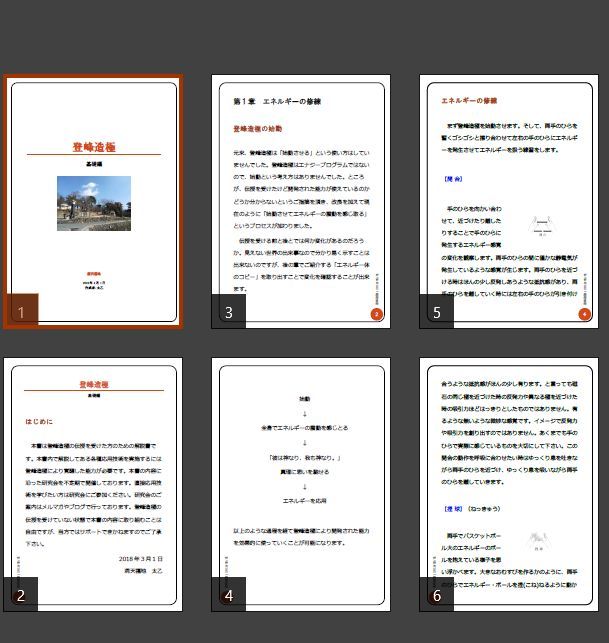This screenshot has height=643, width=609.
Task: Click the hand illustration on page 6
Action: click(x=538, y=541)
